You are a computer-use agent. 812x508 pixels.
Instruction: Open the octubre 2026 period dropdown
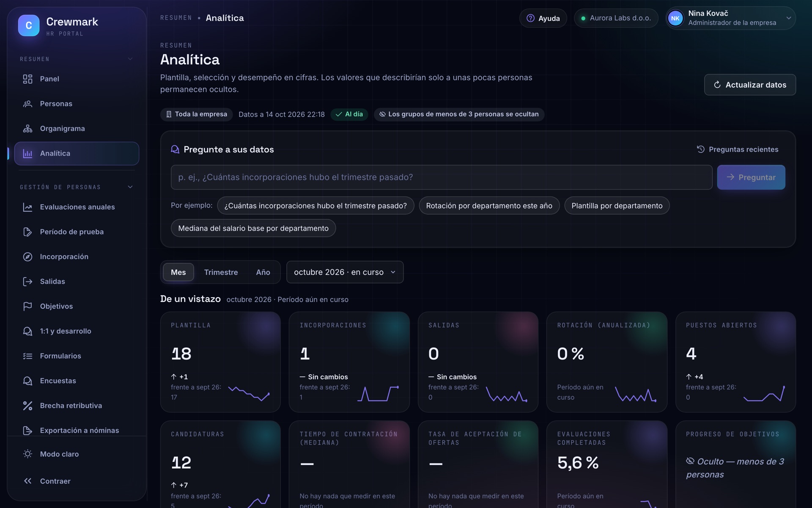[x=345, y=272]
